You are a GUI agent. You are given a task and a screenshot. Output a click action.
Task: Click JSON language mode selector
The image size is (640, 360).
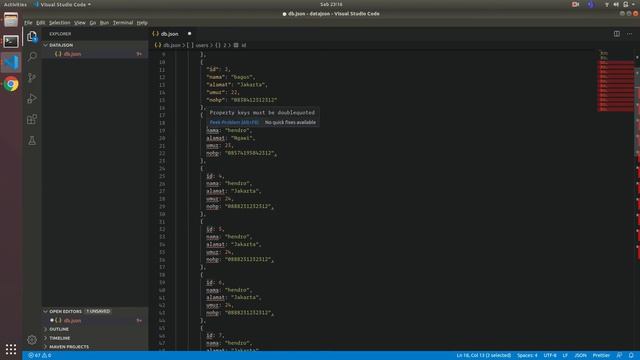point(580,356)
